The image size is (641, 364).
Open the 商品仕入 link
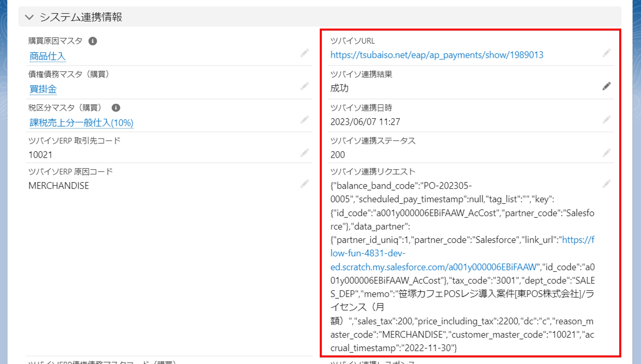47,56
